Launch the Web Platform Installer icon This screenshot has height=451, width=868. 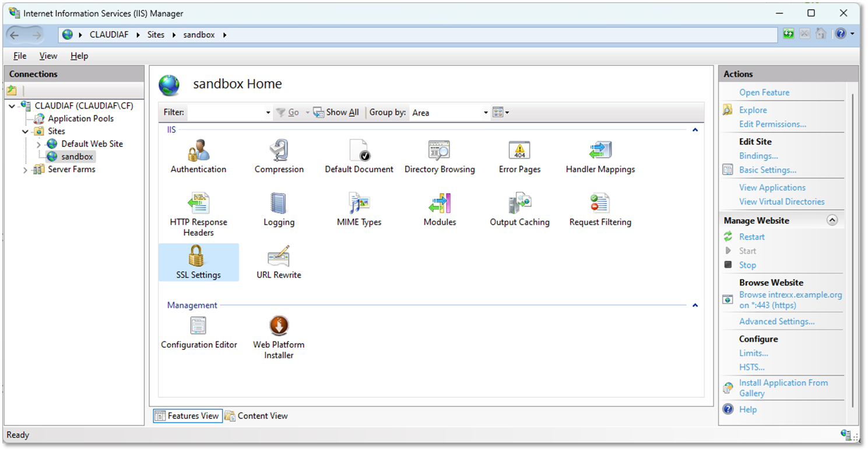pos(279,326)
